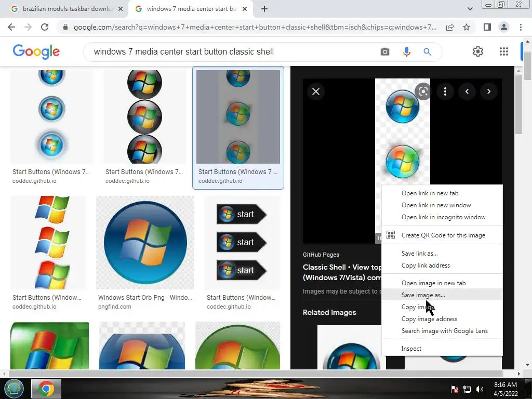Go to next image in preview
The height and width of the screenshot is (399, 532).
[488, 91]
